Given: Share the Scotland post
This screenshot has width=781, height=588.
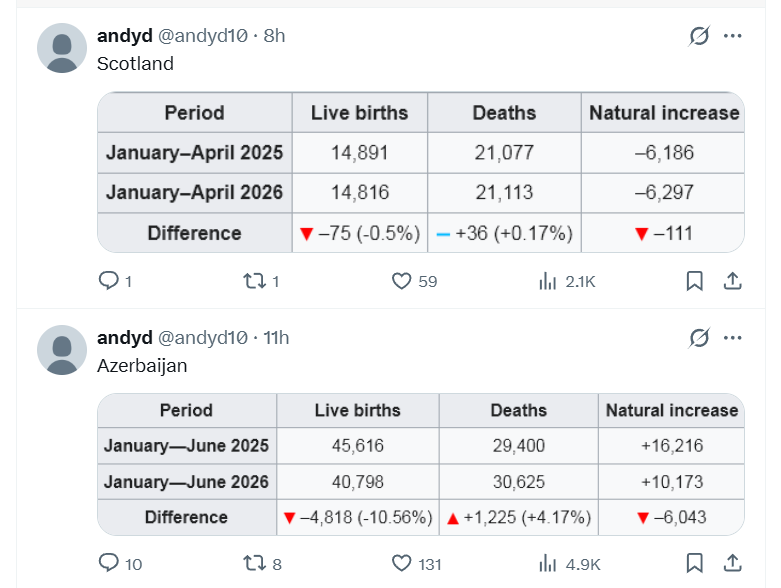Looking at the screenshot, I should (732, 281).
